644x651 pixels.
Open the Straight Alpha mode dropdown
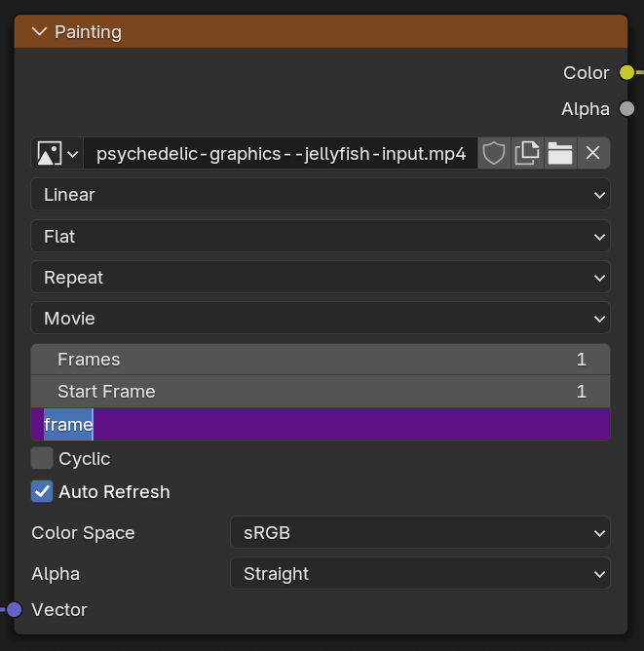tap(420, 573)
